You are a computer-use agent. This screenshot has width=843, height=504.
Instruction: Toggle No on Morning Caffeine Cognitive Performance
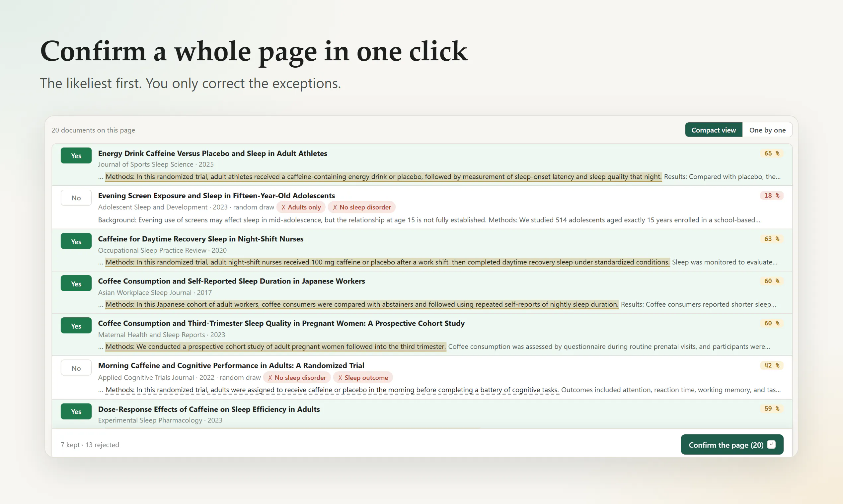pos(76,368)
